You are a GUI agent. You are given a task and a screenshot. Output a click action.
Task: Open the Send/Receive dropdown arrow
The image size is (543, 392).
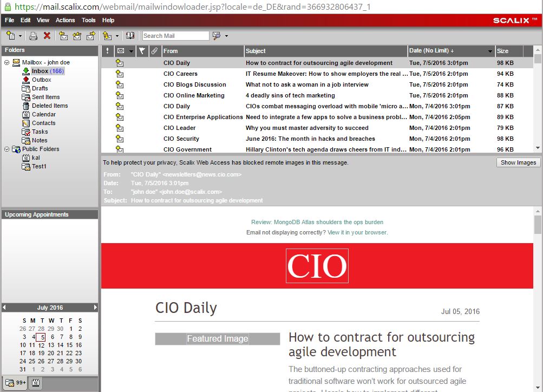(x=117, y=36)
